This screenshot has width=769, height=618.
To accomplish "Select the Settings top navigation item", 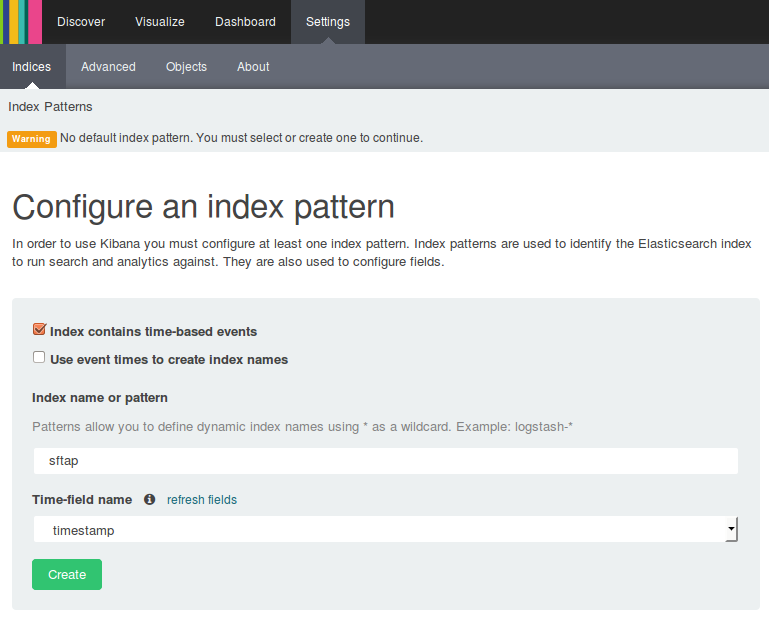I will click(x=328, y=22).
